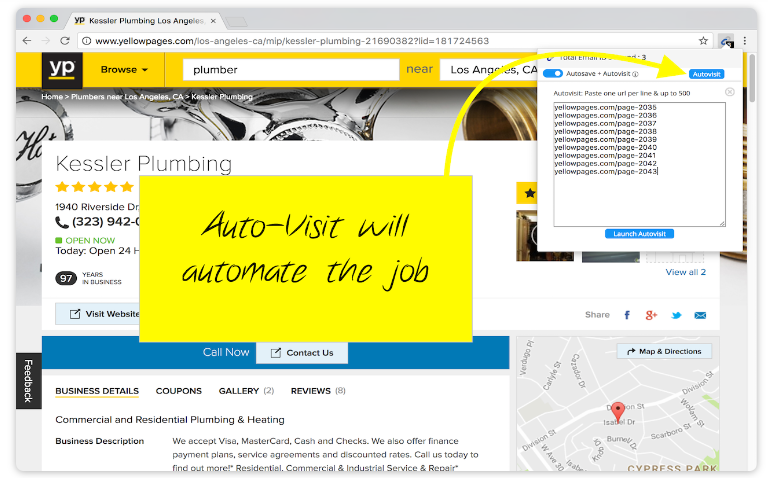Open the Feedback side tab
The height and width of the screenshot is (478, 768).
click(28, 380)
